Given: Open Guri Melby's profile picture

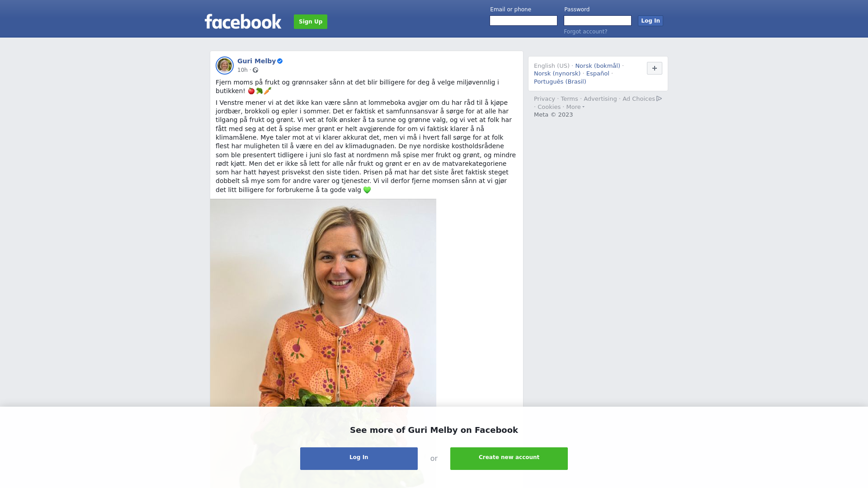Looking at the screenshot, I should tap(225, 66).
